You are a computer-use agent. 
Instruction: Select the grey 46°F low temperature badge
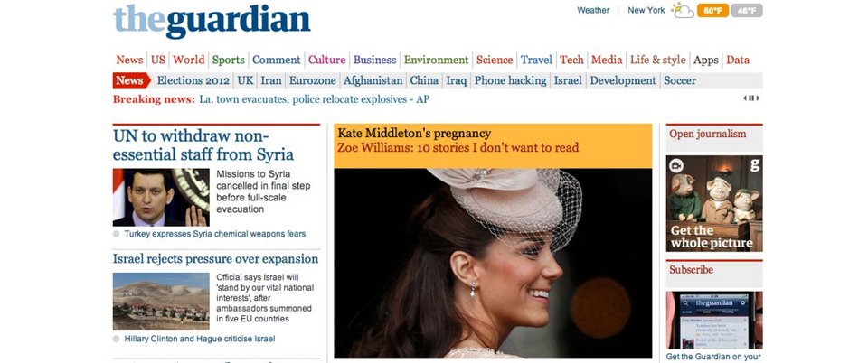tap(747, 11)
